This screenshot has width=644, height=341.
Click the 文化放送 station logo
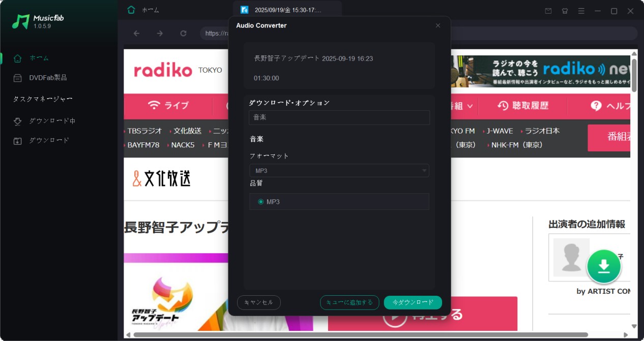(x=162, y=178)
